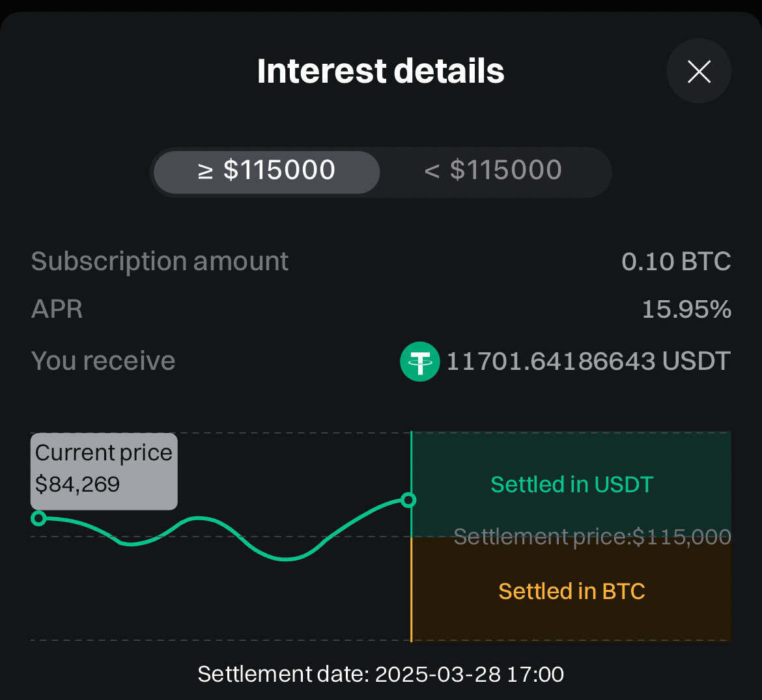Close the Interest details panel
Viewport: 762px width, 700px height.
click(x=699, y=71)
